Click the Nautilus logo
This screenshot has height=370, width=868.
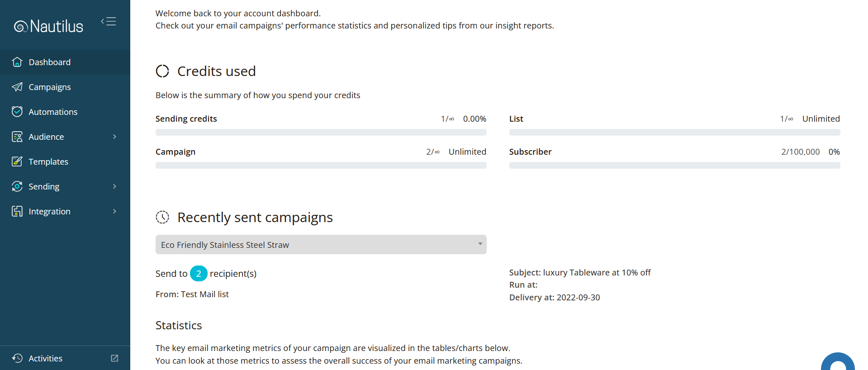(x=48, y=26)
